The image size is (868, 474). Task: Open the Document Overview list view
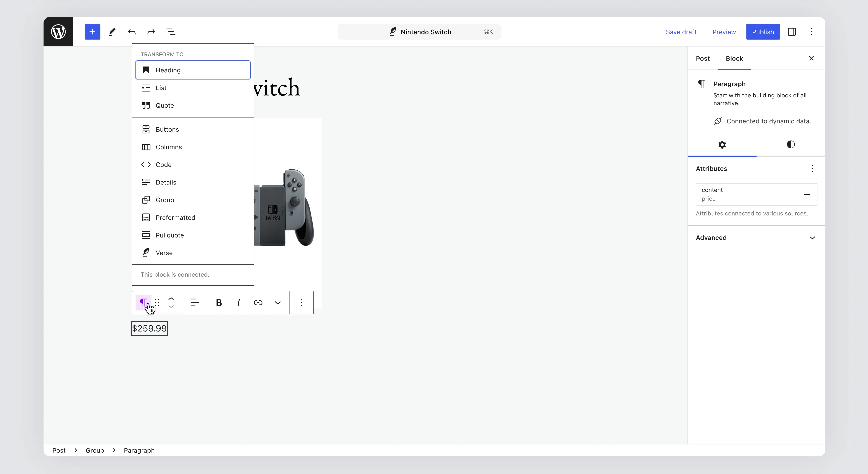point(171,32)
